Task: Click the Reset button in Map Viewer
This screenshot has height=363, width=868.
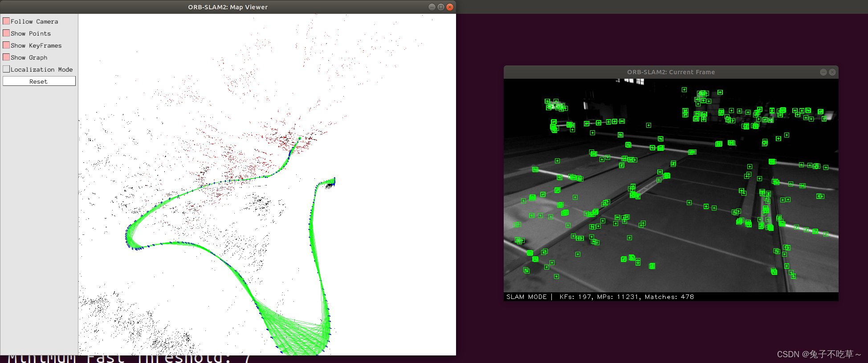Action: 39,81
